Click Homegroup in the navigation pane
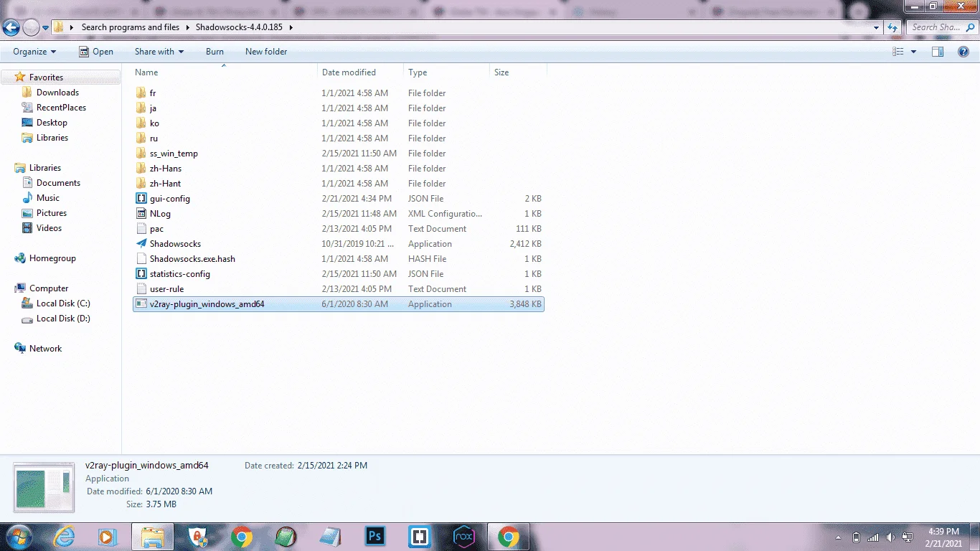 52,258
